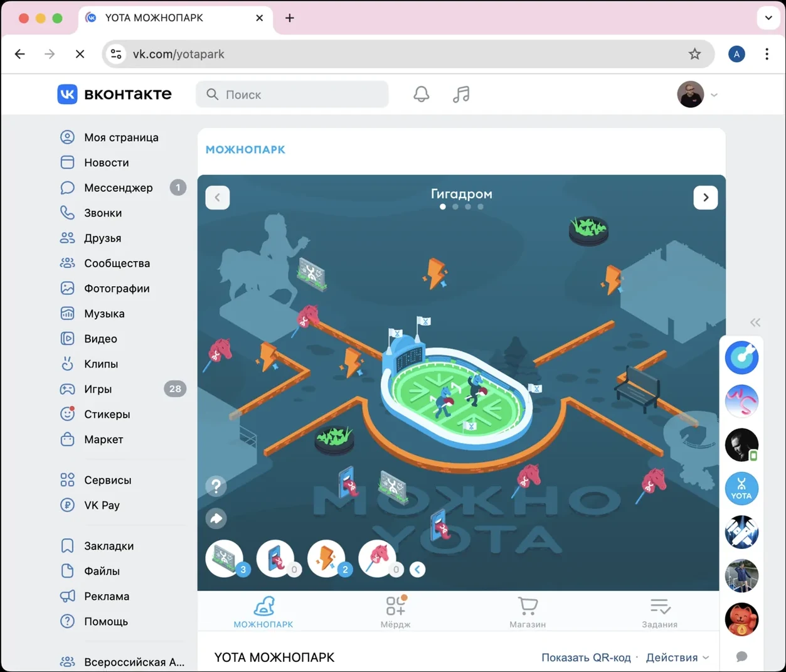
Task: Switch to Мёрдж tab
Action: (396, 612)
